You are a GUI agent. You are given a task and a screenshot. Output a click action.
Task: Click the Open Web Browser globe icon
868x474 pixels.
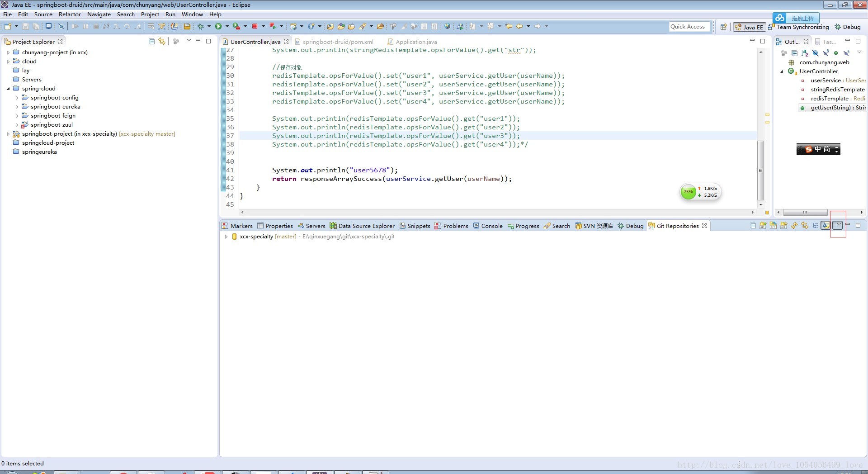447,26
